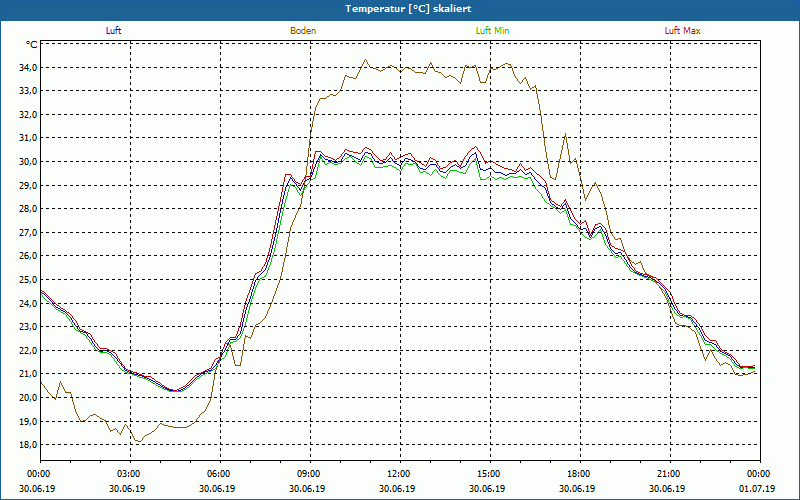This screenshot has width=800, height=500.
Task: Select the 20,0 value on the temperature axis
Action: click(28, 398)
